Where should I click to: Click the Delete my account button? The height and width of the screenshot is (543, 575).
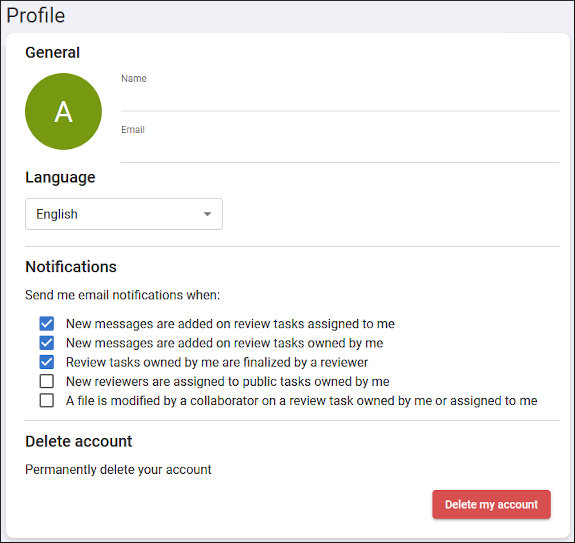coord(491,505)
